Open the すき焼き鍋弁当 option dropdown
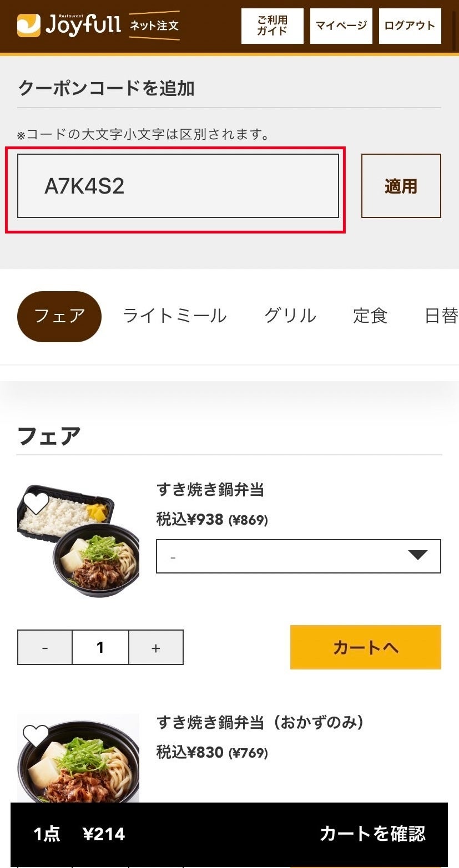Screen dimensions: 459x868 299,556
